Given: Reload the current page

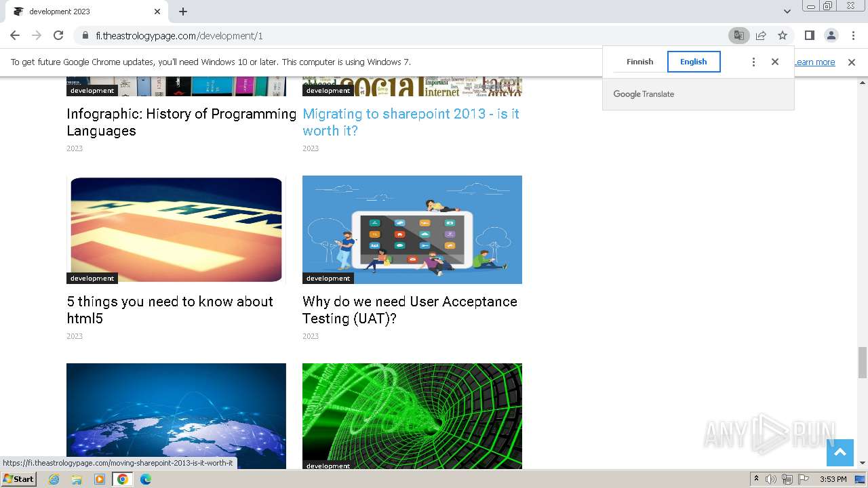Looking at the screenshot, I should [58, 35].
